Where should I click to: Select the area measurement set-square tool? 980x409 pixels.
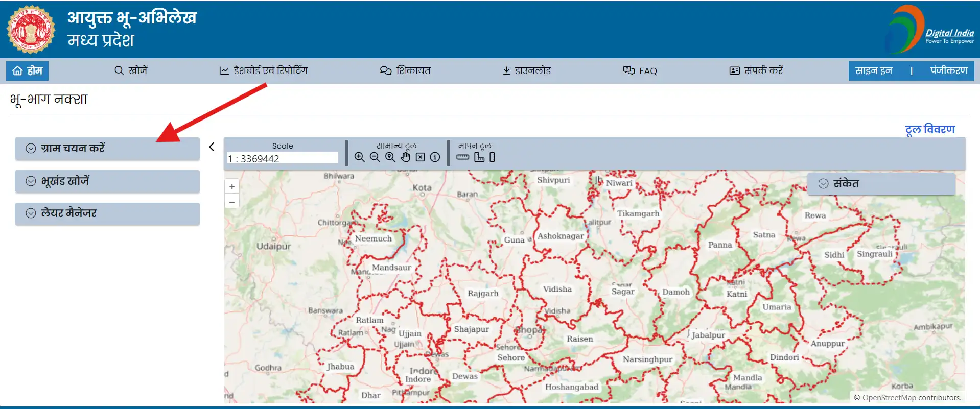coord(479,157)
